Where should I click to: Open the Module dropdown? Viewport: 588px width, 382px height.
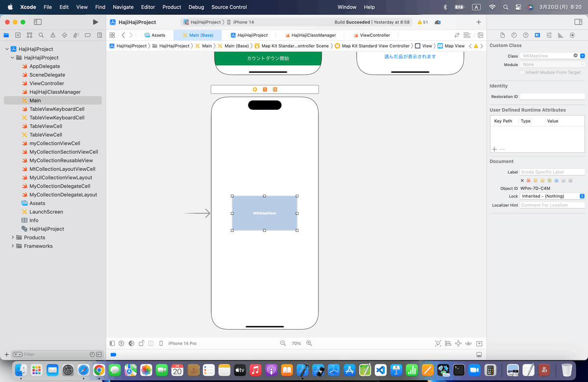(582, 64)
